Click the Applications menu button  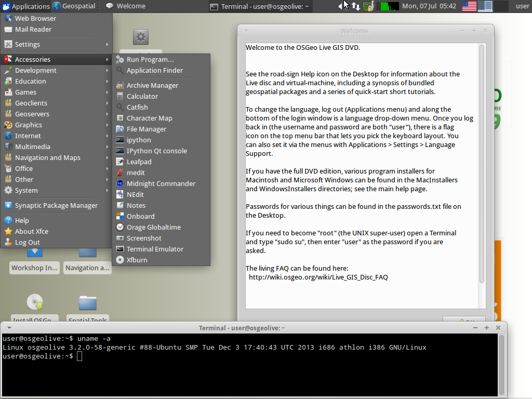coord(25,6)
